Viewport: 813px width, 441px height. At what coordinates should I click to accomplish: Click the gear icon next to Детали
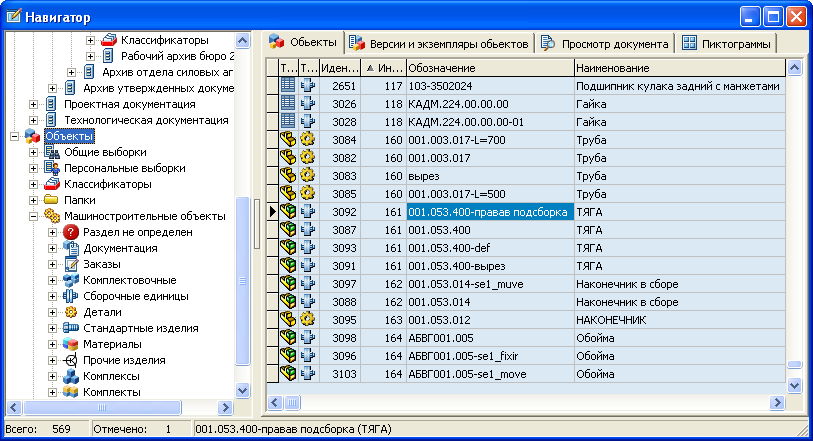[x=71, y=312]
